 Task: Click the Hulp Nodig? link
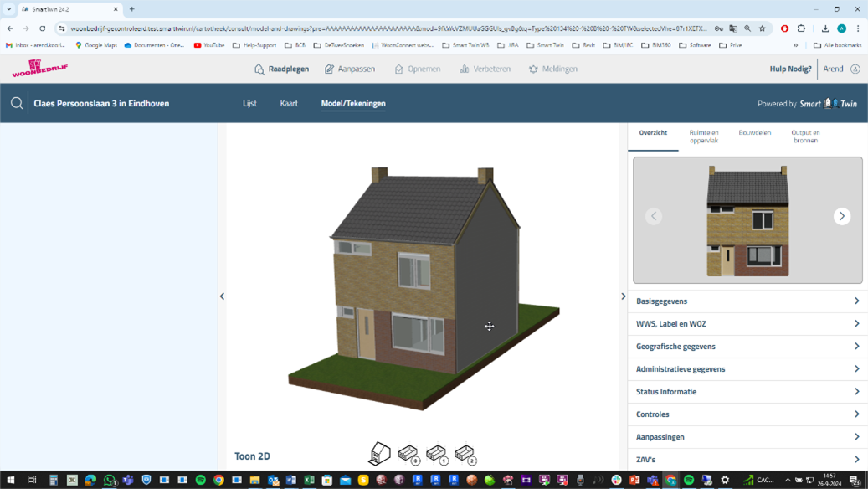(790, 69)
